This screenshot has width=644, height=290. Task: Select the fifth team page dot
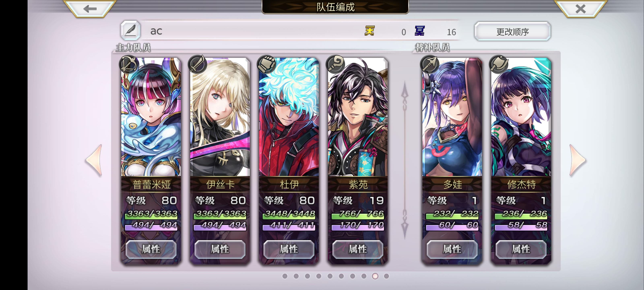click(x=330, y=276)
